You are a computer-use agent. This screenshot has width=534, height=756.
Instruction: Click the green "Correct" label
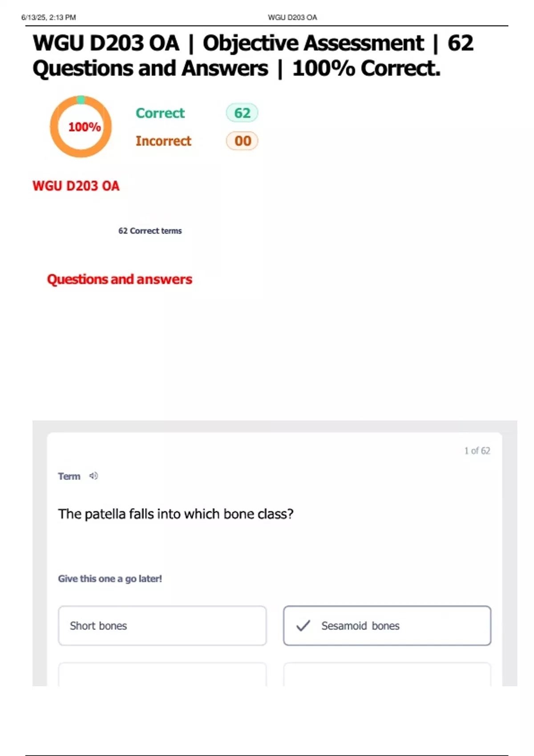tap(160, 113)
